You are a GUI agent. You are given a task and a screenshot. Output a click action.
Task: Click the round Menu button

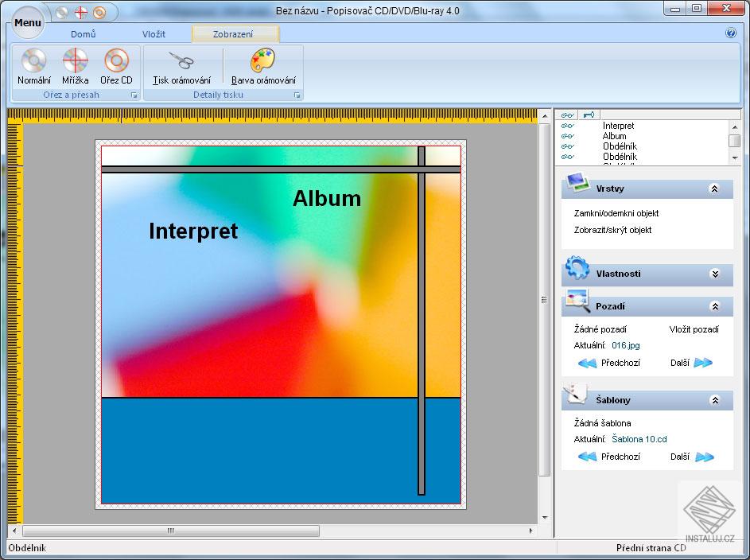click(x=27, y=22)
